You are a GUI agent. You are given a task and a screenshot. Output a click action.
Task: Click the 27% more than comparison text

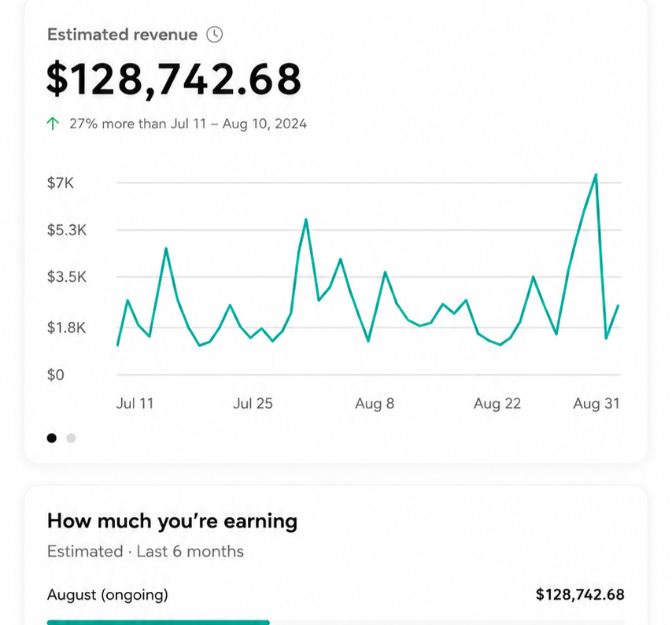coord(188,124)
